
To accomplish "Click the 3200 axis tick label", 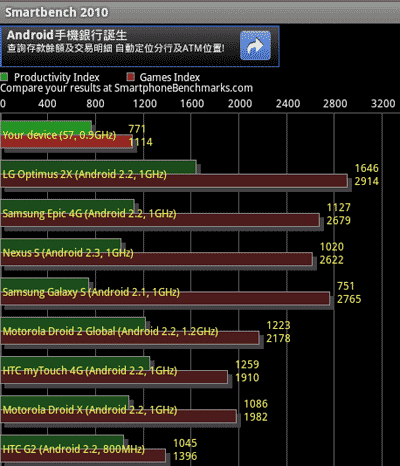I will pos(383,103).
